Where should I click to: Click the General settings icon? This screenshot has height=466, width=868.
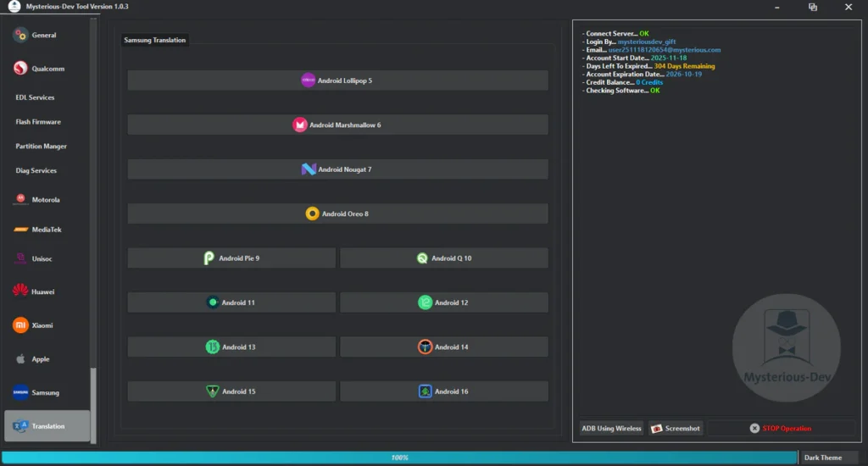pos(20,35)
